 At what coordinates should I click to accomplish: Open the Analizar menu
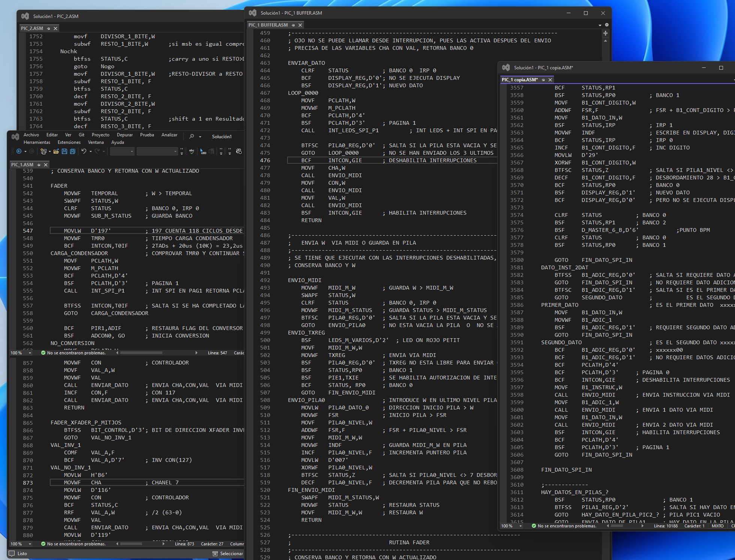[169, 135]
